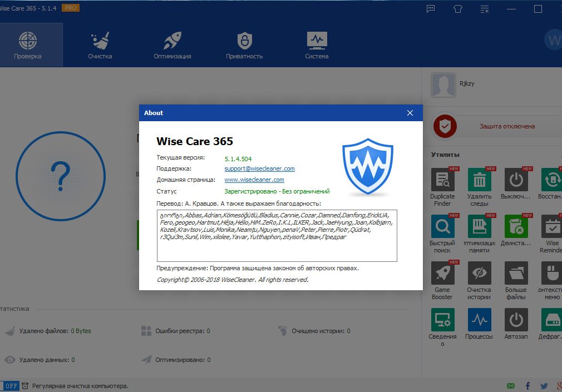The width and height of the screenshot is (562, 392).
Task: Open the Оптимизация tab
Action: point(172,45)
